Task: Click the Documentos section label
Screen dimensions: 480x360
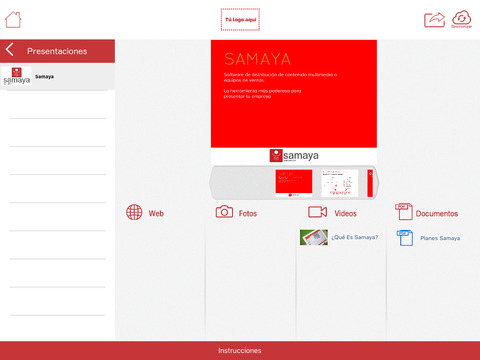Action: (437, 213)
